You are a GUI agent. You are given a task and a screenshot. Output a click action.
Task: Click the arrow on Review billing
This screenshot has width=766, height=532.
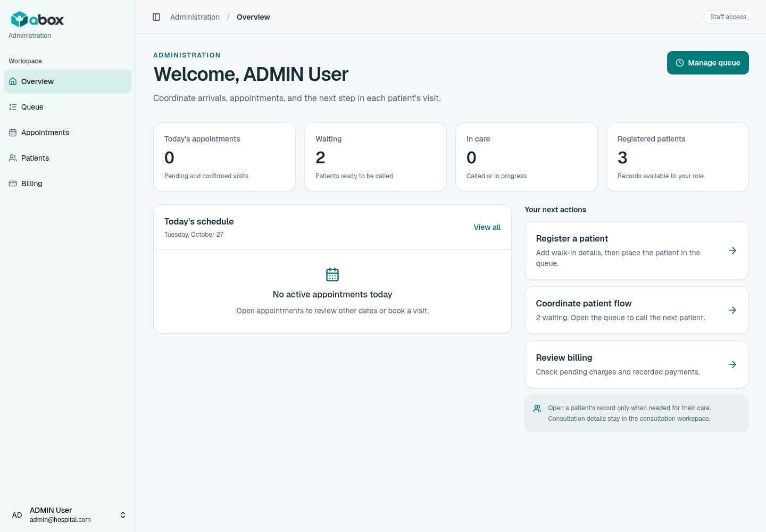(732, 364)
